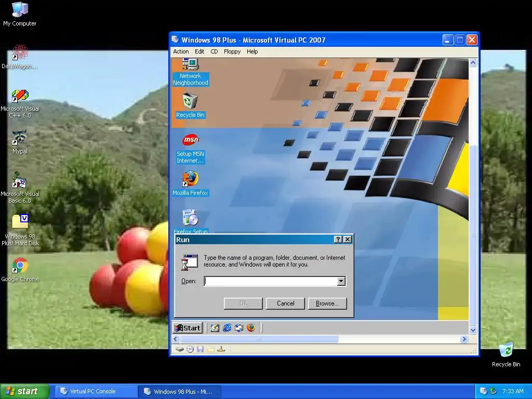Select Windows 98 Plus! Hard Disk file

(20, 230)
